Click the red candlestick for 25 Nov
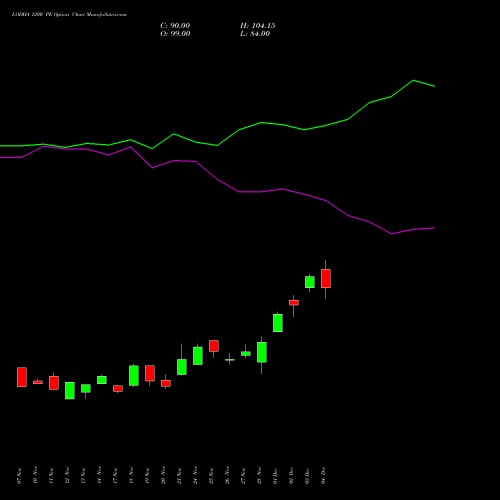The width and height of the screenshot is (500, 500). (x=214, y=346)
